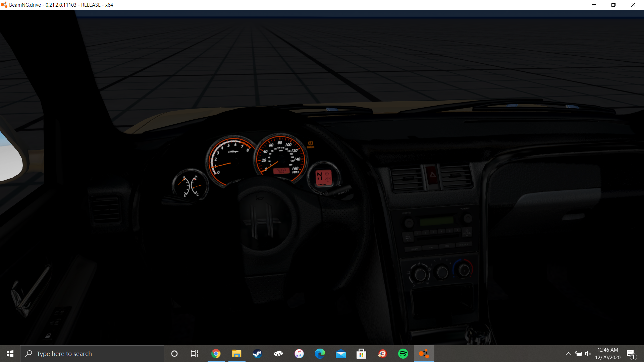Open Steam from the taskbar
Viewport: 644px width, 362px height.
coord(257,354)
